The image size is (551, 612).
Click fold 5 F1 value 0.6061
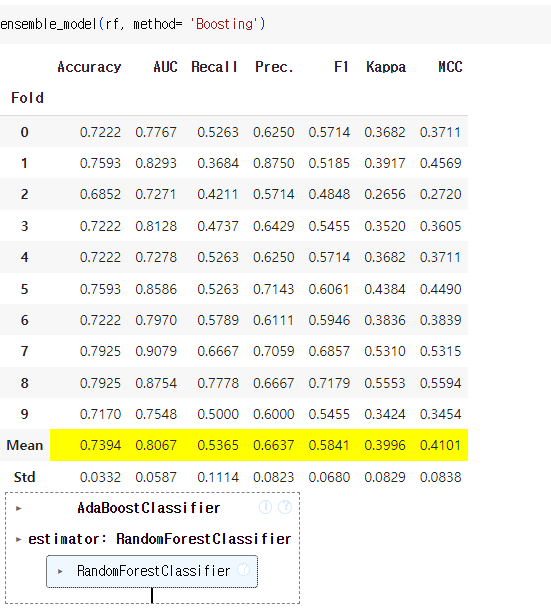(329, 289)
